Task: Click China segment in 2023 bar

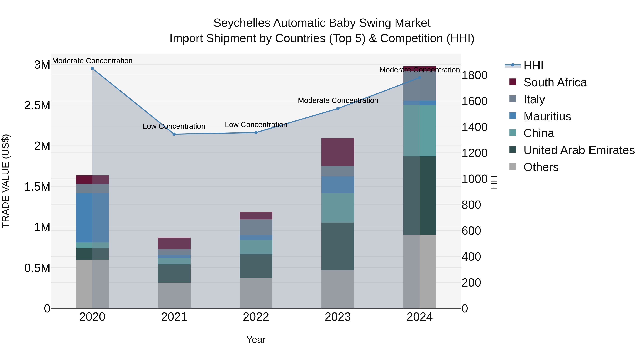Action: (338, 208)
